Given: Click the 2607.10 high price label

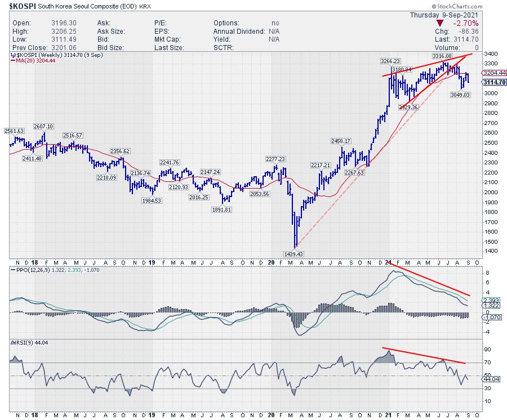Looking at the screenshot, I should tap(44, 127).
